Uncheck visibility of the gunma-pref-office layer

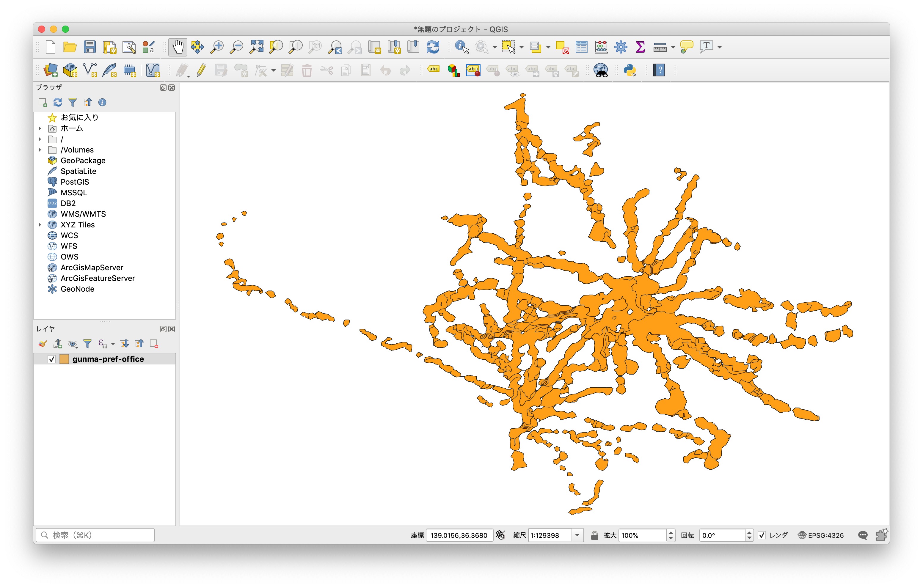[52, 359]
